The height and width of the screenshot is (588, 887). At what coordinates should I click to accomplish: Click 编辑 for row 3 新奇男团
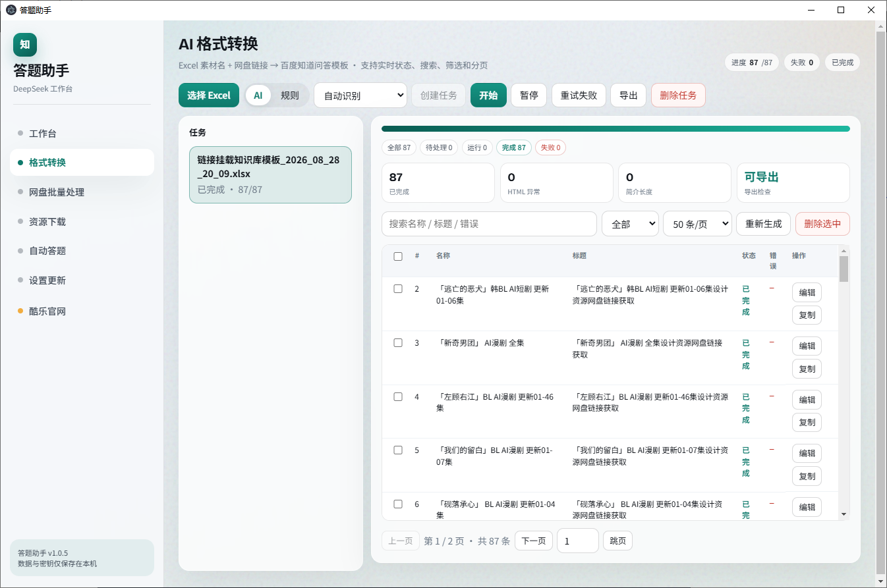pos(807,346)
